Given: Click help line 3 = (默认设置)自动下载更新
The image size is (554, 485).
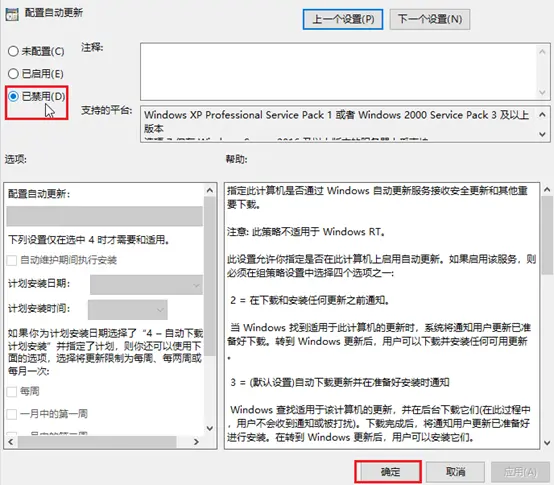Looking at the screenshot, I should point(340,382).
